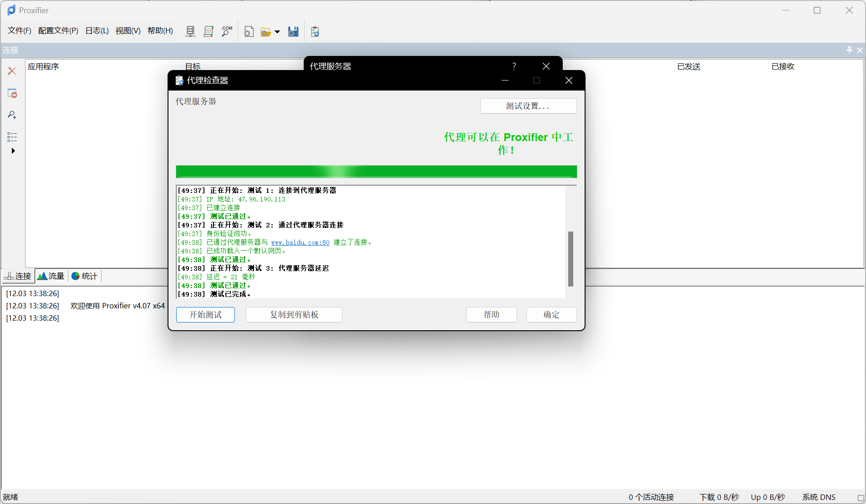Open the 帮助(H) menu
Image resolution: width=866 pixels, height=504 pixels.
160,30
